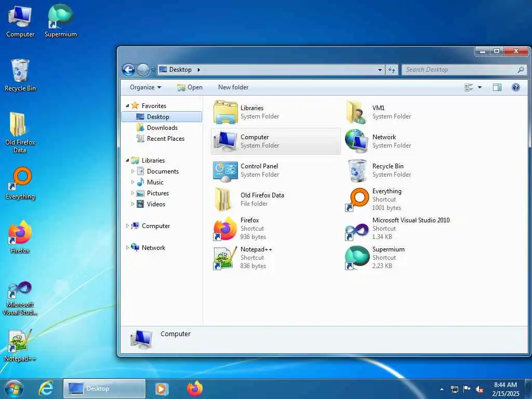Click the Desktop address bar breadcrumb
532x399 pixels.
tap(180, 70)
